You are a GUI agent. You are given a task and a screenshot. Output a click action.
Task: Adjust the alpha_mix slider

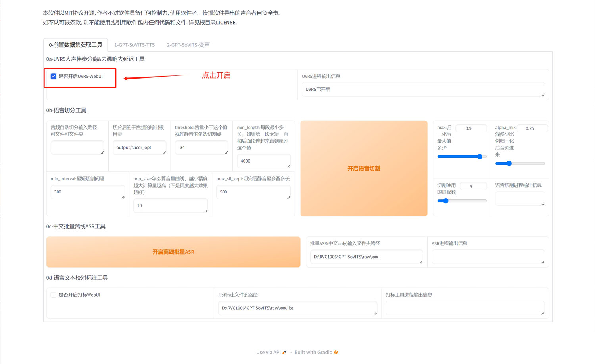pos(520,163)
